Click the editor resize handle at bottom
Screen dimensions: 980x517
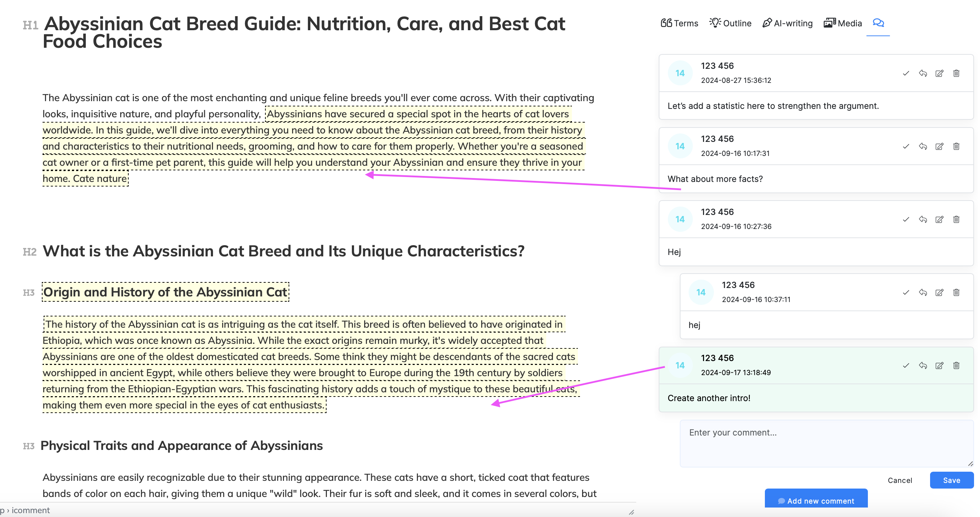click(631, 512)
